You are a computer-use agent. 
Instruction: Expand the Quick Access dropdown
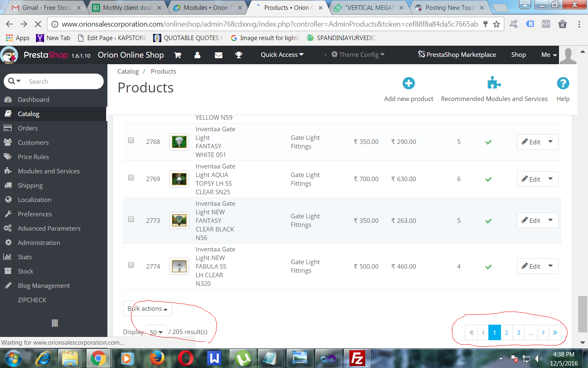(x=282, y=55)
